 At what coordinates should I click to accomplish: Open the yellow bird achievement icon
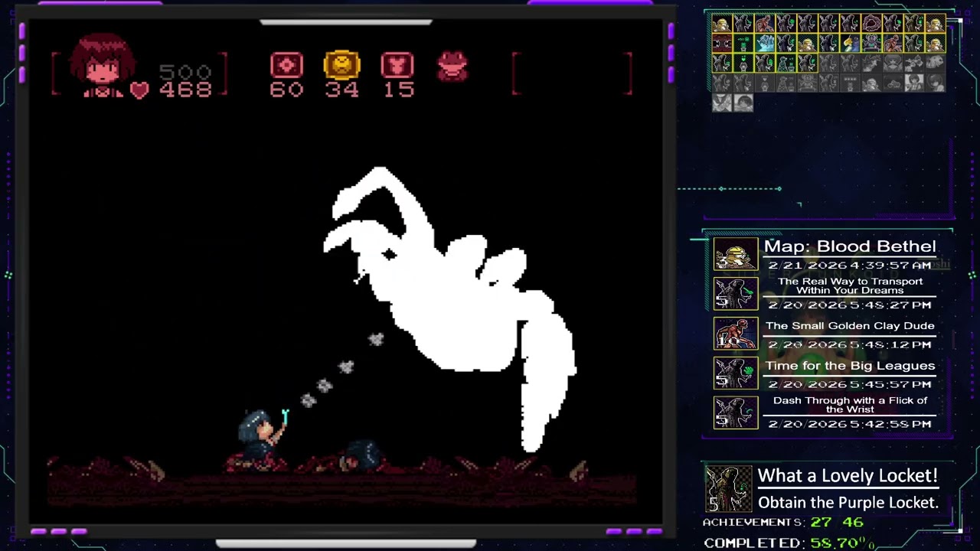pyautogui.click(x=850, y=43)
